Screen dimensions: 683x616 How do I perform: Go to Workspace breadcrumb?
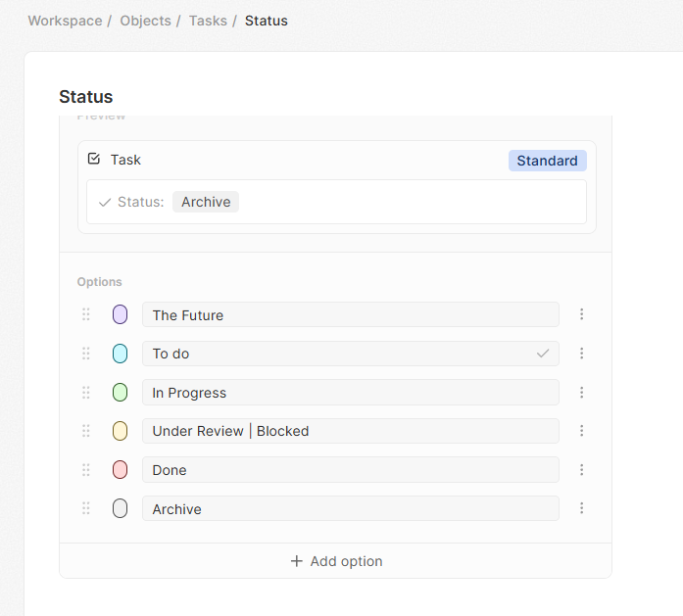65,21
